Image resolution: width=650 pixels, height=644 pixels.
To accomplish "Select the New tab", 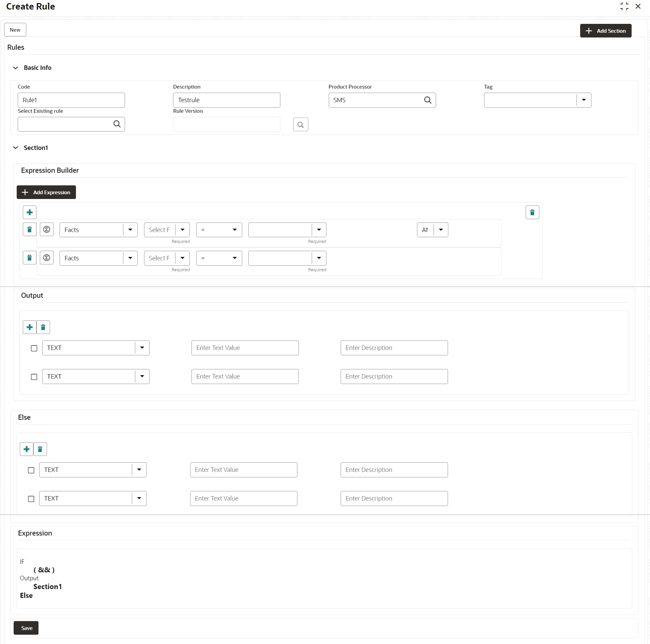I will [15, 30].
